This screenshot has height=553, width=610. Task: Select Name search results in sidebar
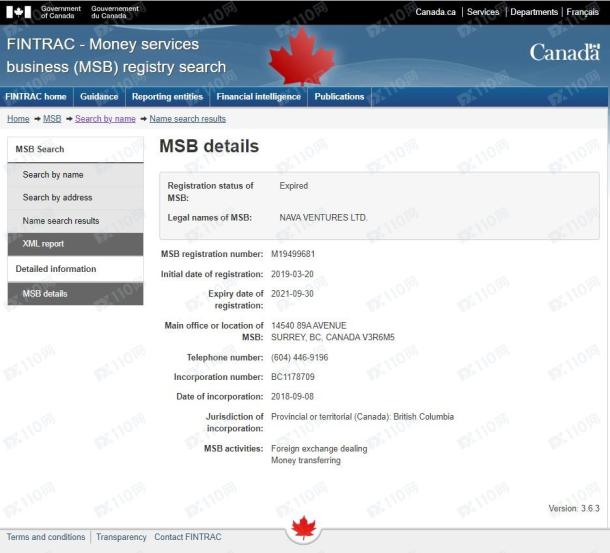[75, 221]
